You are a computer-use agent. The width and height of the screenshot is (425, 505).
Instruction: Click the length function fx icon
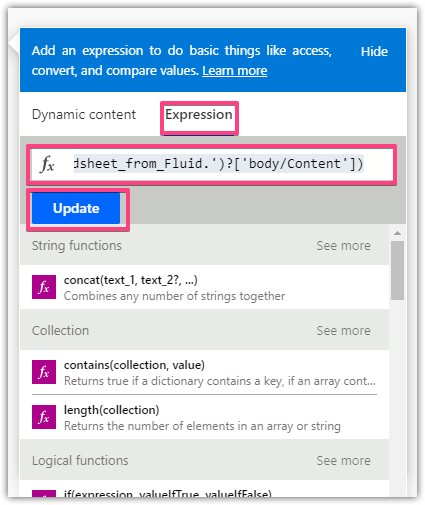click(x=44, y=417)
